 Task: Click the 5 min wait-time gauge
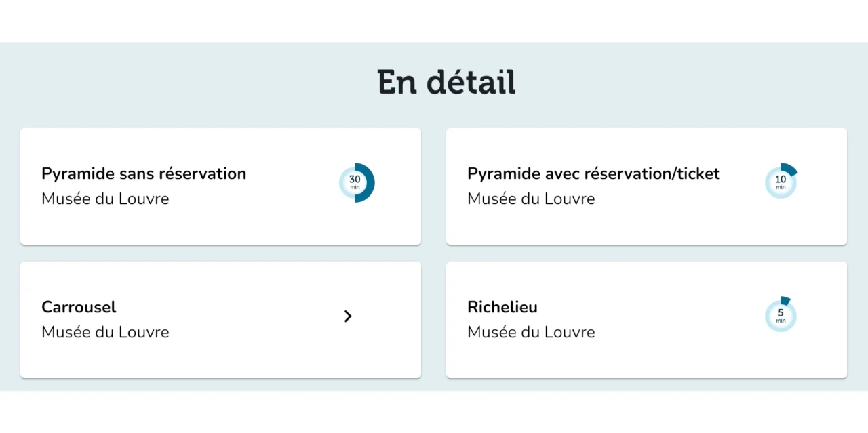(x=781, y=315)
